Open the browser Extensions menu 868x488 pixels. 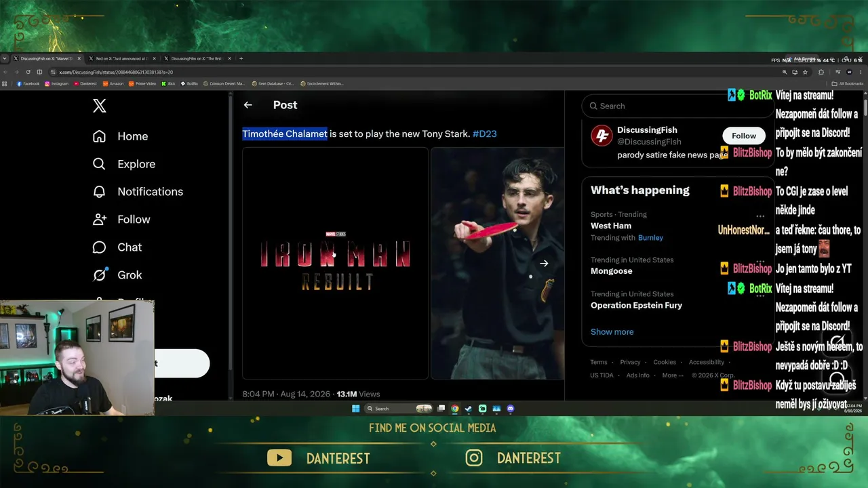821,72
